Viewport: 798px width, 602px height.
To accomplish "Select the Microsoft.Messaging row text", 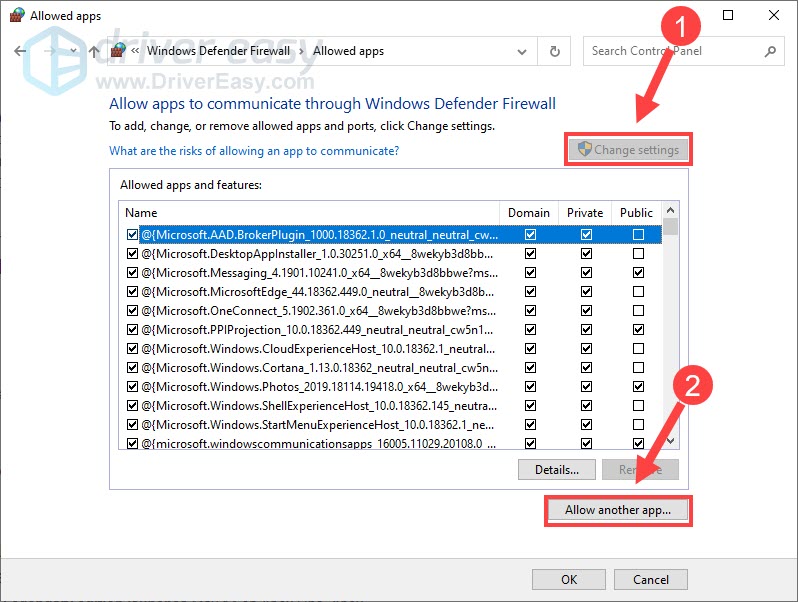I will (x=320, y=273).
